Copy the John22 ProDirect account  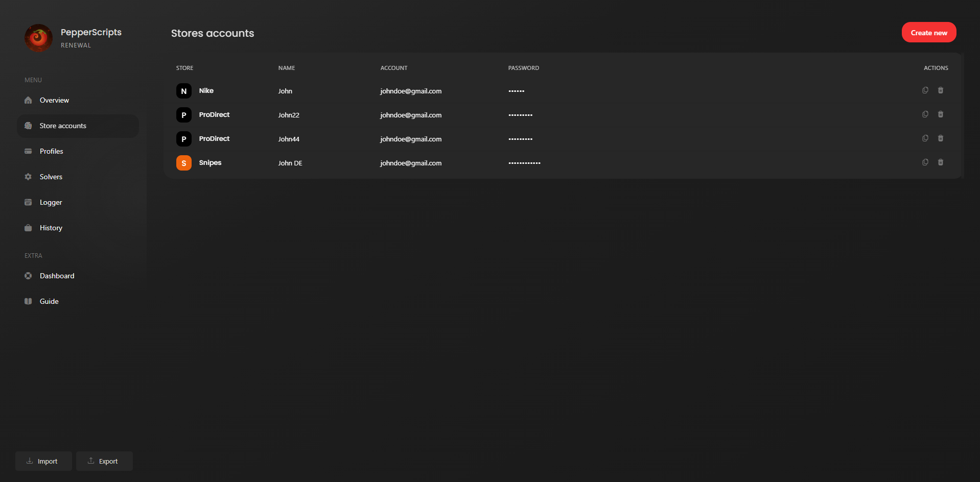pyautogui.click(x=925, y=114)
